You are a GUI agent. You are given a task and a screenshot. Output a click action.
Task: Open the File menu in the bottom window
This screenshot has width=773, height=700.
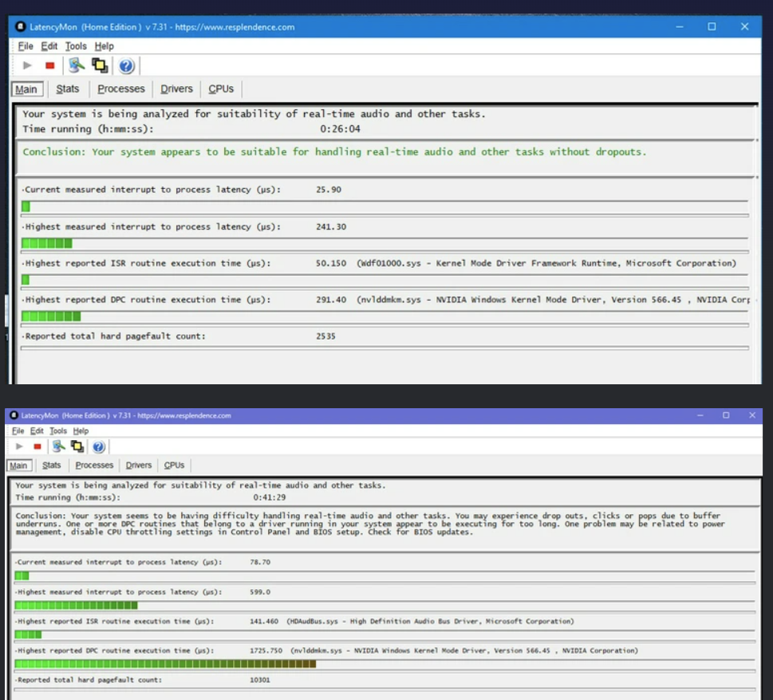click(18, 431)
